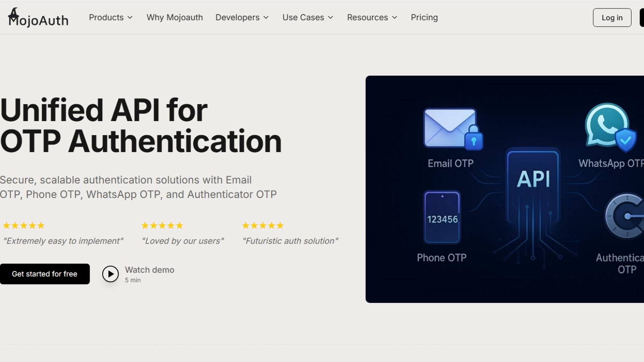Screen dimensions: 644x362
Task: Open the Resources dropdown
Action: (x=372, y=17)
